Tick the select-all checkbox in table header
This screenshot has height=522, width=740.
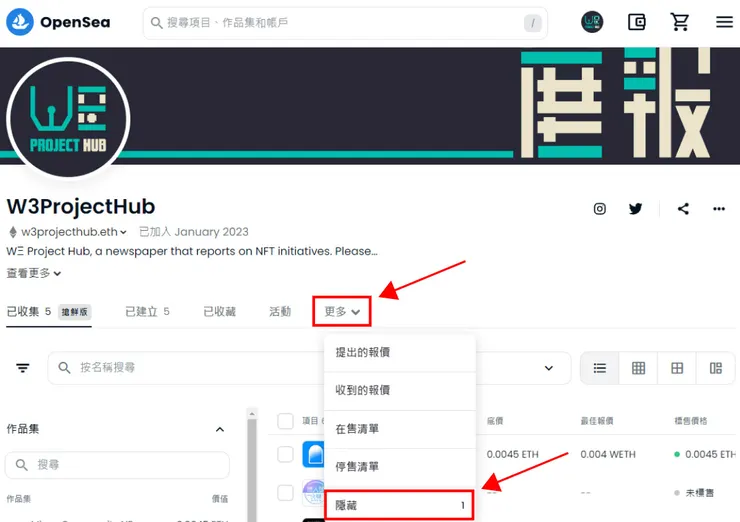tap(285, 421)
